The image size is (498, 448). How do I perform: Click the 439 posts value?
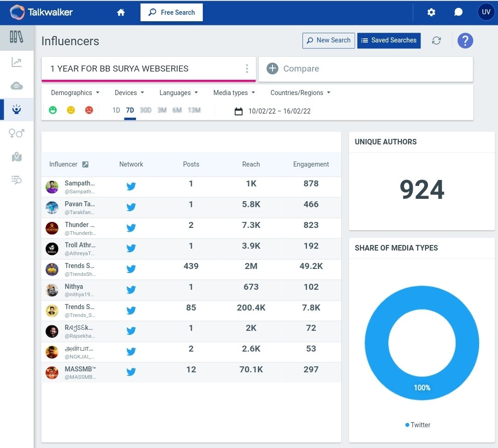[191, 266]
